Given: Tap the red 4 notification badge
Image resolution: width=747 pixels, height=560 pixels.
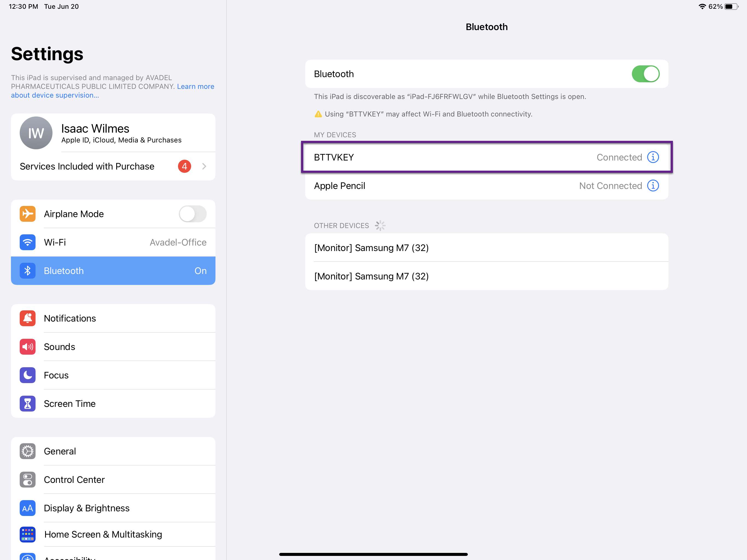Looking at the screenshot, I should coord(184,166).
